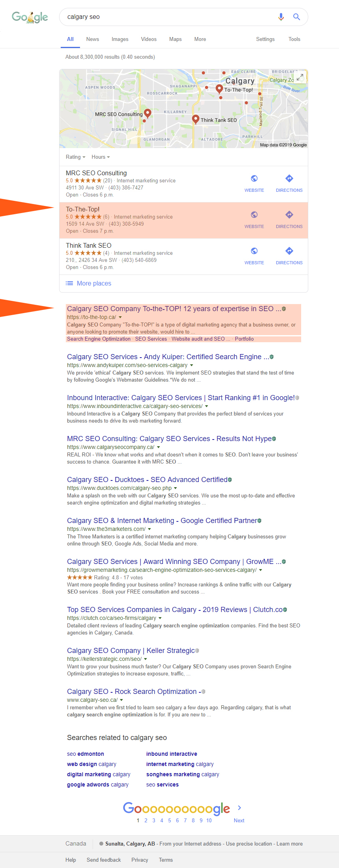Click the To-The-Top! map pin

click(x=219, y=89)
